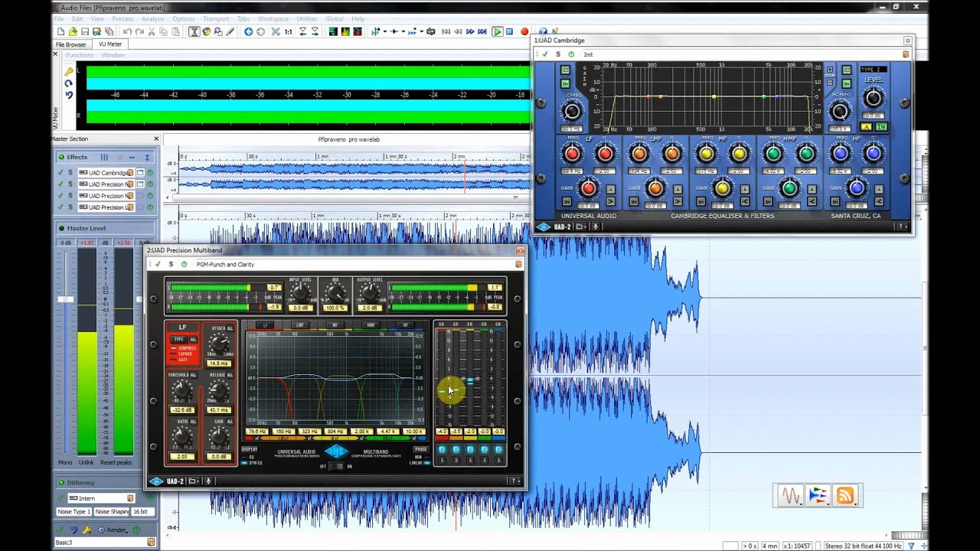The width and height of the screenshot is (980, 551).
Task: Click the UAD-2 diamond logo in Multiband footer
Action: coord(157,481)
